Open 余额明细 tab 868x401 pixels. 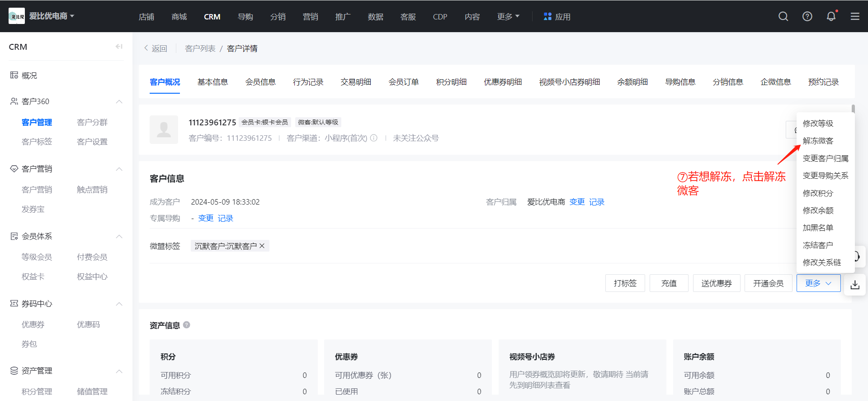(x=632, y=82)
